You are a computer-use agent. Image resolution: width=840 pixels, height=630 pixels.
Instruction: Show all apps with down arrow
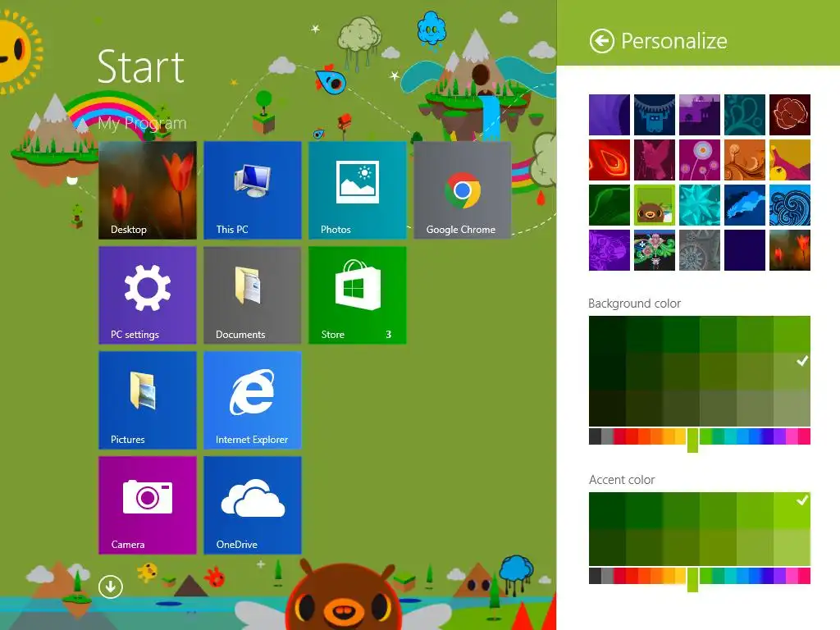[111, 586]
